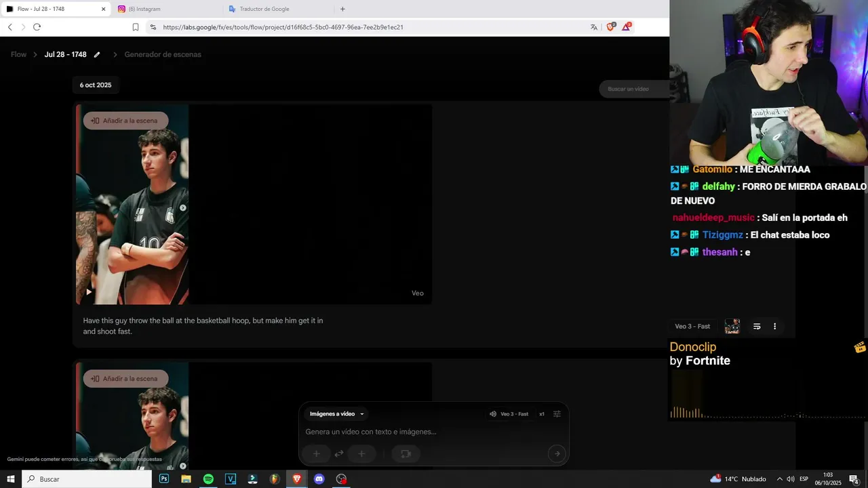Open a new browser tab
868x488 pixels.
[342, 9]
